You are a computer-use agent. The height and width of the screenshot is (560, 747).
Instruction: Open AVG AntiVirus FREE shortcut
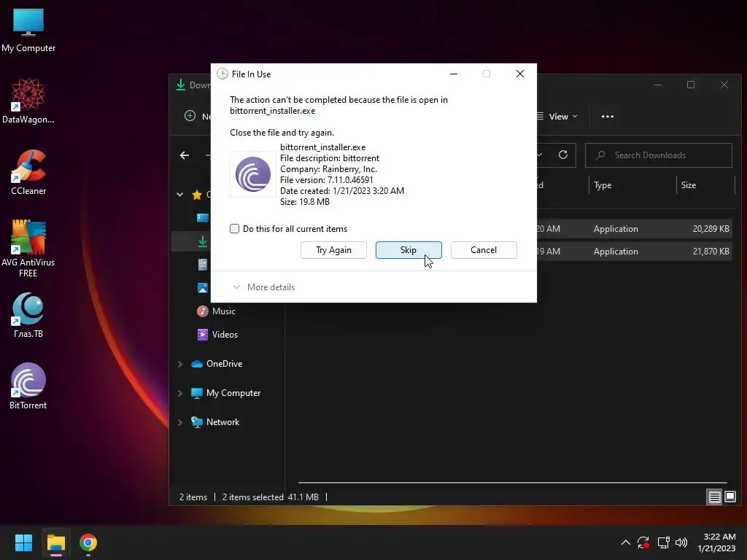pyautogui.click(x=28, y=249)
